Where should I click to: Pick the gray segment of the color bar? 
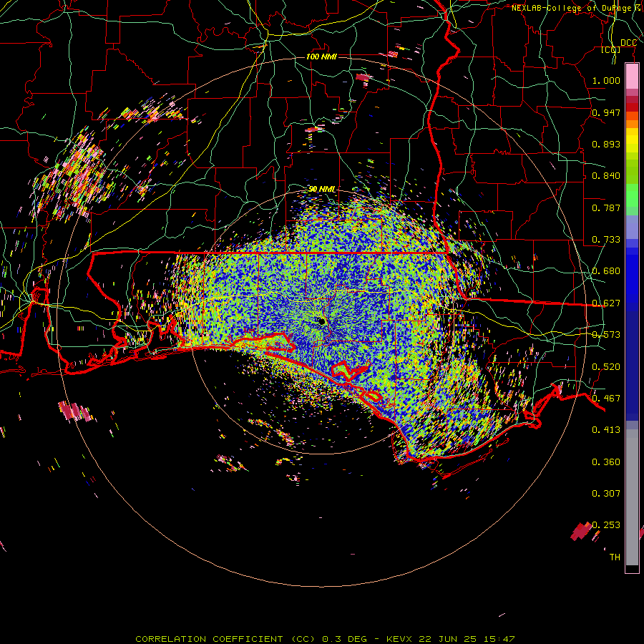pyautogui.click(x=632, y=497)
